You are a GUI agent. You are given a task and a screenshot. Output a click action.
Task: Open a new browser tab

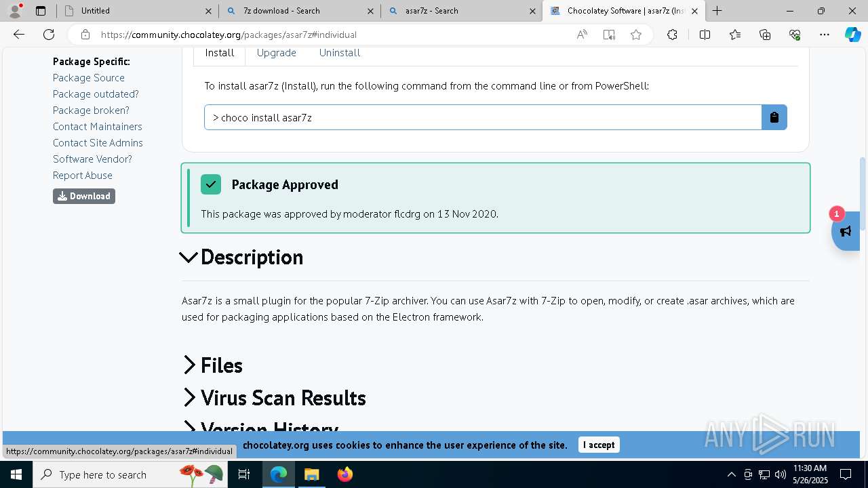click(717, 11)
